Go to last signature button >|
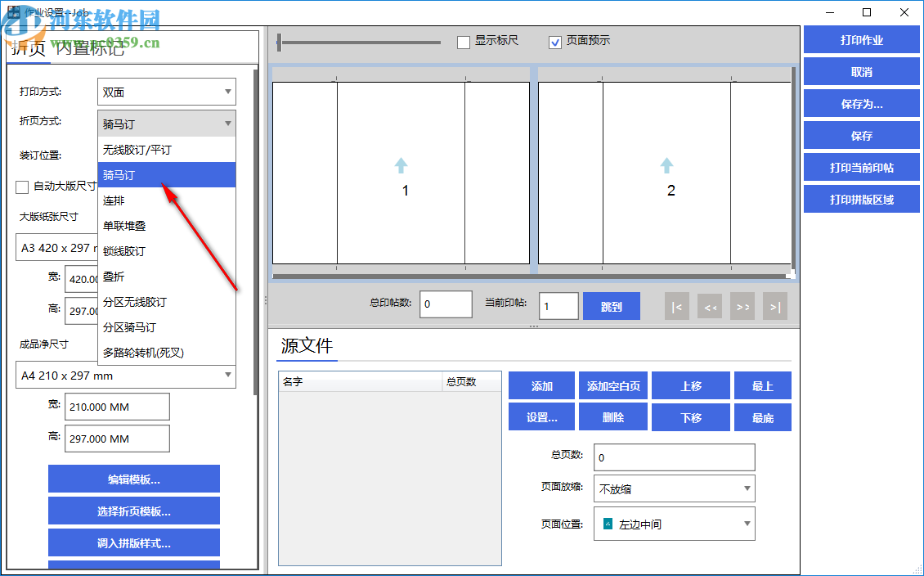This screenshot has height=576, width=924. point(775,307)
